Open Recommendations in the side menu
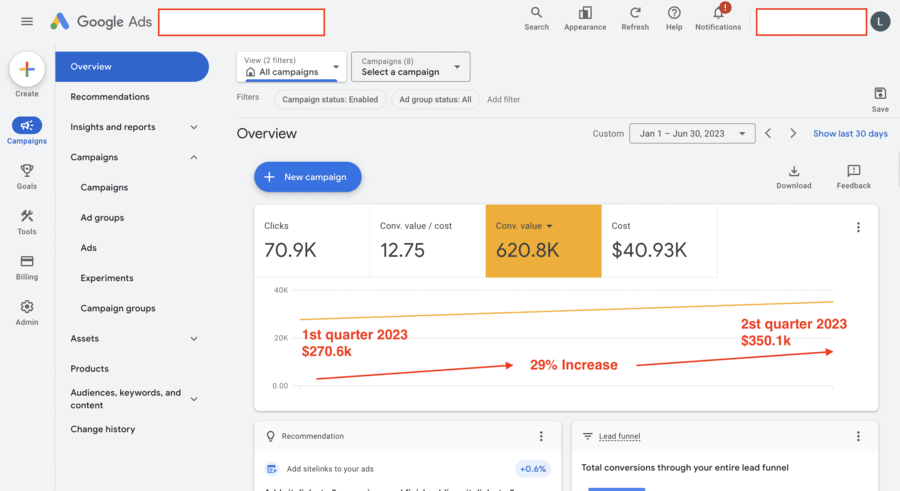Screen dimensions: 900x491 coord(110,97)
